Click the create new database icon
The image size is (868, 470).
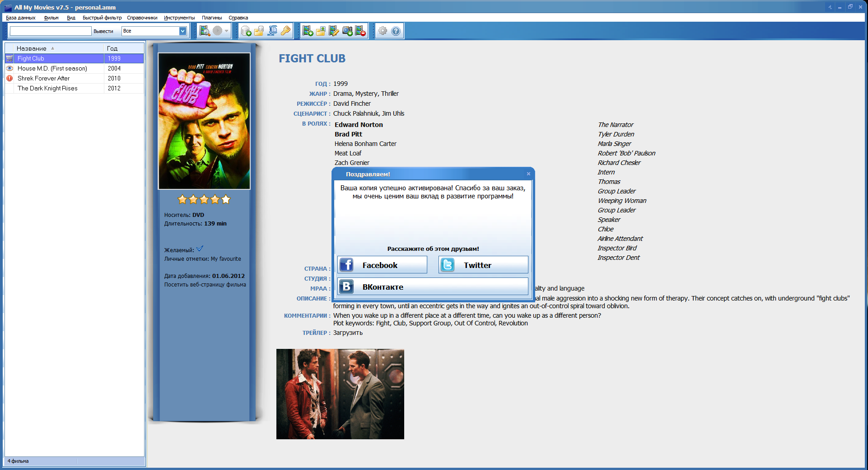pos(246,31)
